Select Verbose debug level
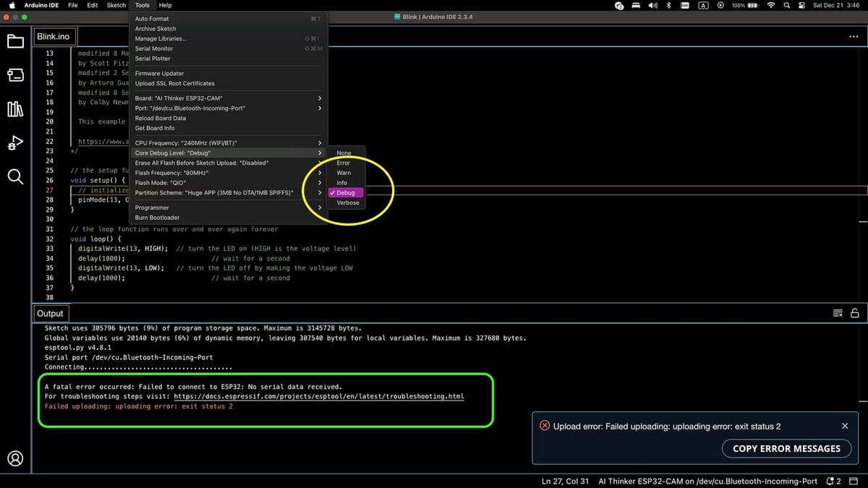This screenshot has height=488, width=868. pos(346,203)
